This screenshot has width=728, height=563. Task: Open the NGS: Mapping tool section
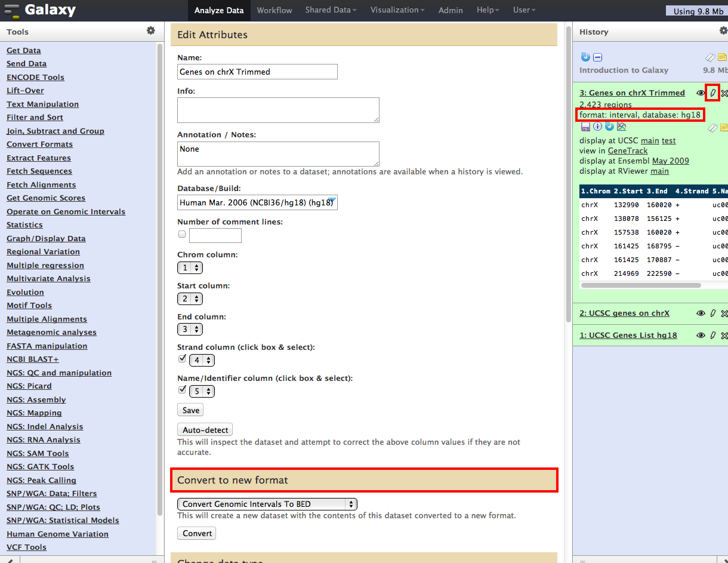click(x=34, y=413)
